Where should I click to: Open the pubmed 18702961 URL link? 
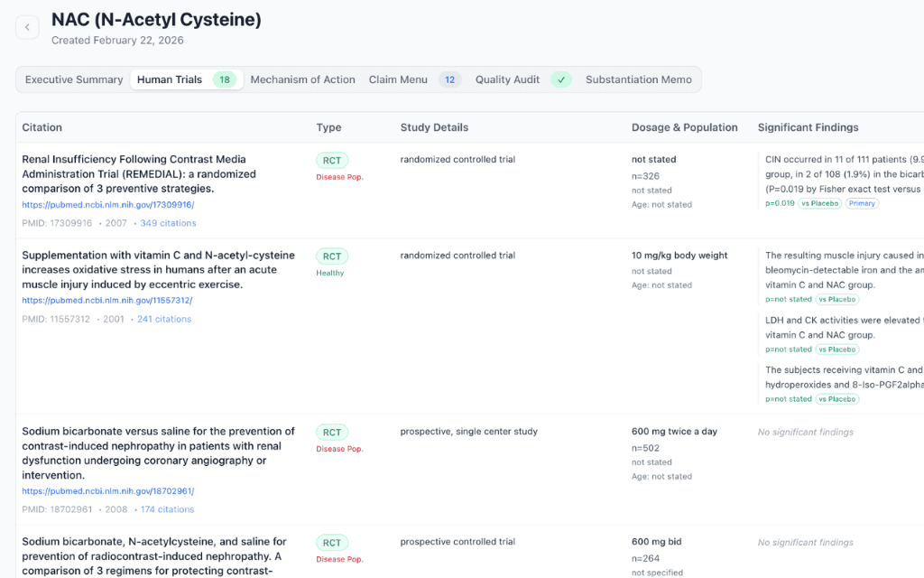(x=107, y=491)
